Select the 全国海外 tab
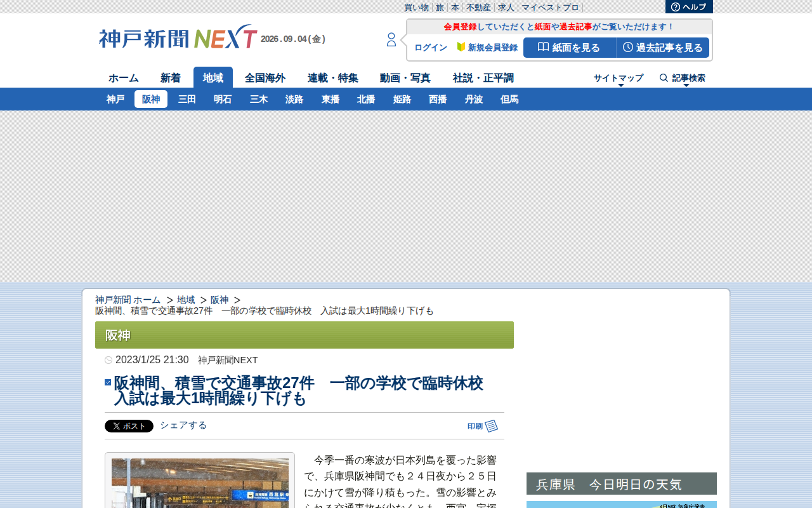Image resolution: width=812 pixels, height=508 pixels. click(265, 78)
